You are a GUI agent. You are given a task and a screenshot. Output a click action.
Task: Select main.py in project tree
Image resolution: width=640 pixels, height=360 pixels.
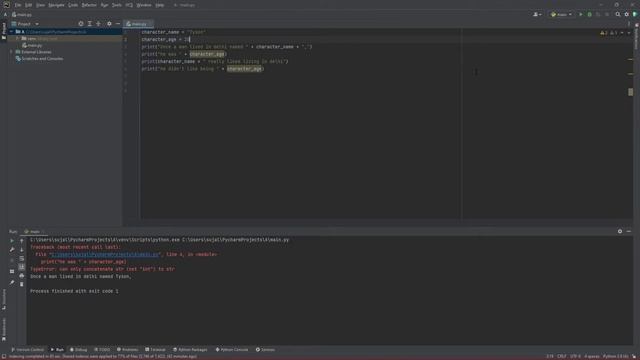click(x=32, y=45)
